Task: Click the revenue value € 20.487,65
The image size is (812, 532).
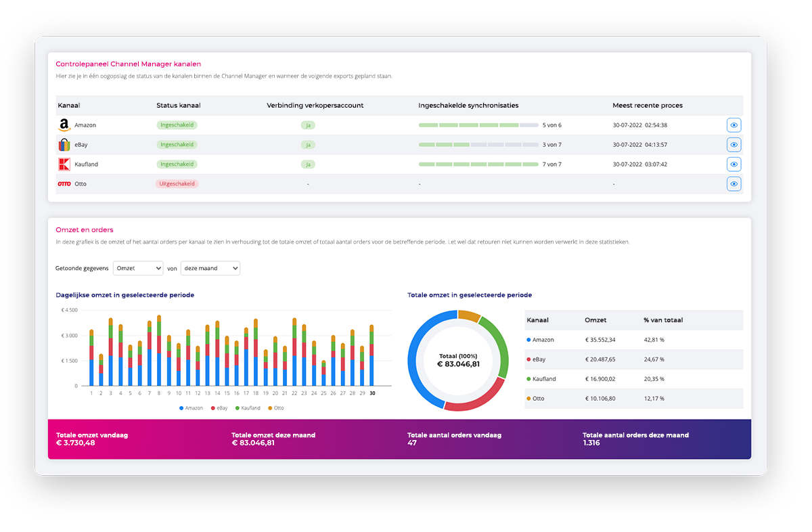Action: point(600,359)
